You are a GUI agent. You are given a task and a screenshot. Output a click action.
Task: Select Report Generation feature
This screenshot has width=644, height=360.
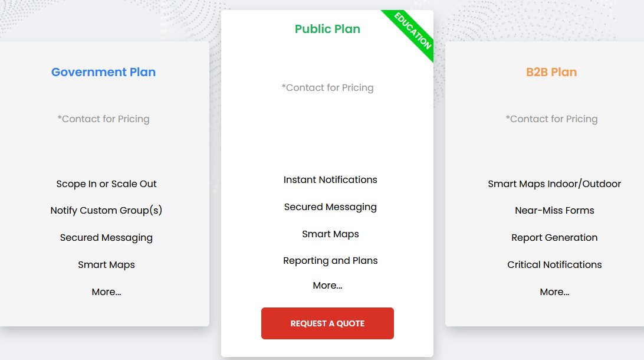554,237
